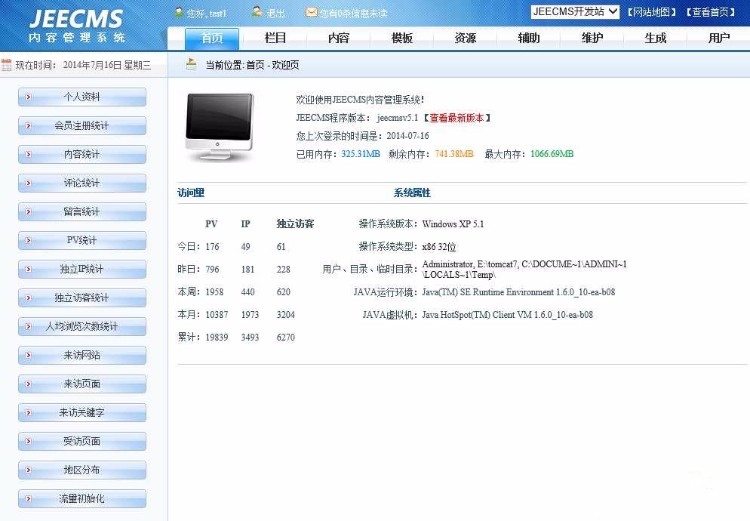This screenshot has height=521, width=750.
Task: Open PV统计 sidebar button
Action: tap(82, 241)
